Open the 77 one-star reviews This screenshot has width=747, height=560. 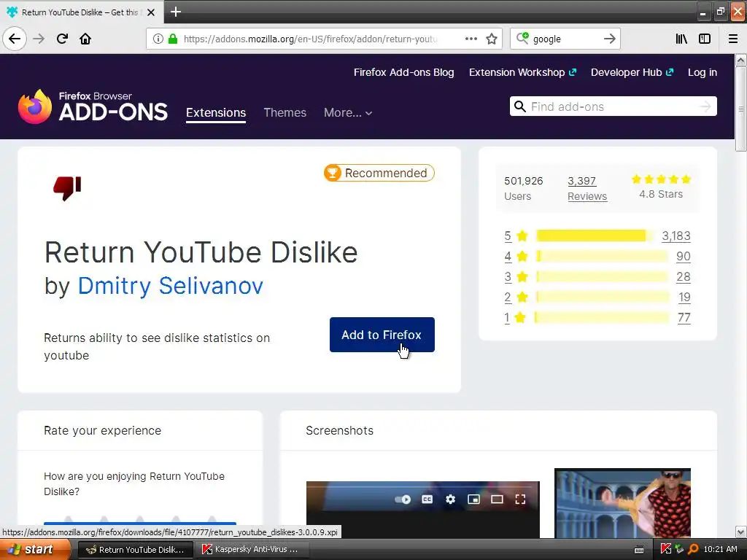click(x=684, y=318)
